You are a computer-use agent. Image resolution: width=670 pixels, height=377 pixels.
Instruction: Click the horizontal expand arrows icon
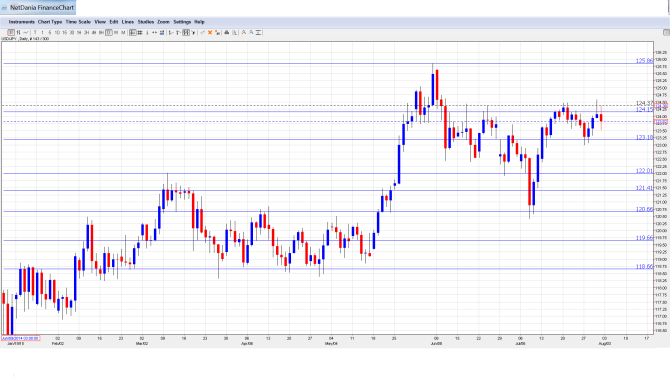(154, 32)
